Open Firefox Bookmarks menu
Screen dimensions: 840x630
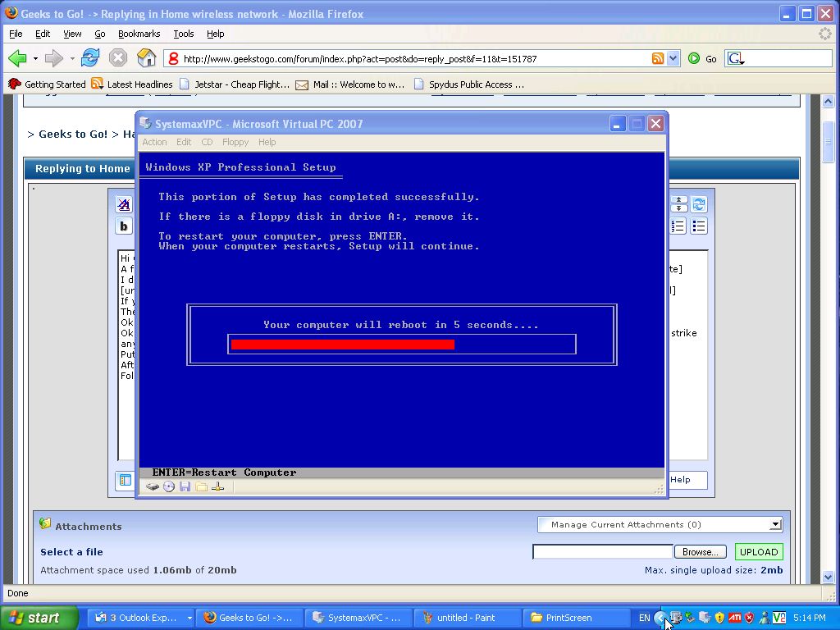tap(139, 34)
